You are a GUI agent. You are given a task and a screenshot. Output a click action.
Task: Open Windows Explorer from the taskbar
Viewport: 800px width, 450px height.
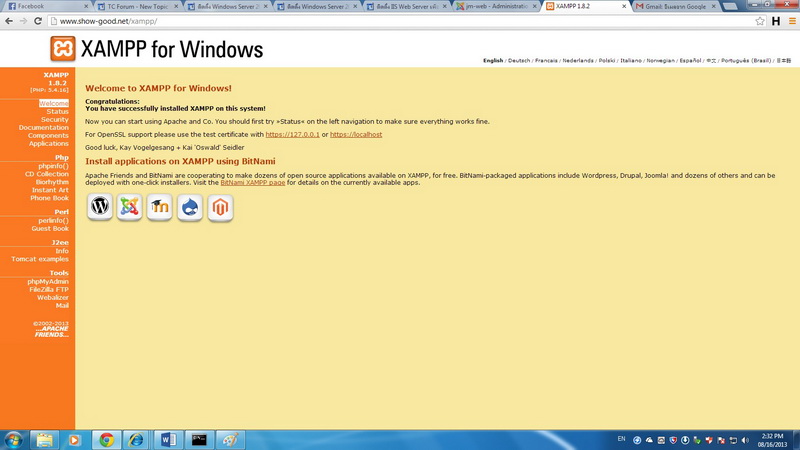pyautogui.click(x=44, y=440)
